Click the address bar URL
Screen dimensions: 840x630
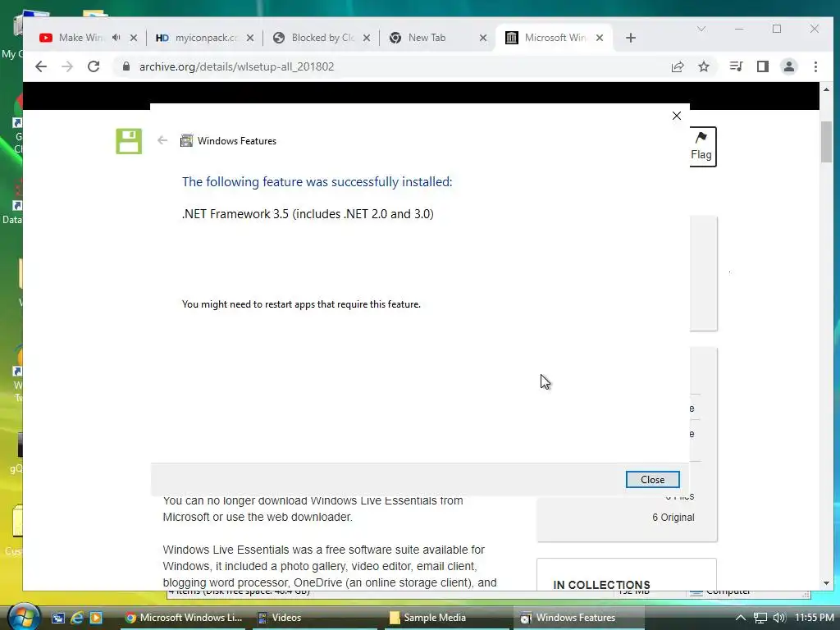[x=236, y=66]
